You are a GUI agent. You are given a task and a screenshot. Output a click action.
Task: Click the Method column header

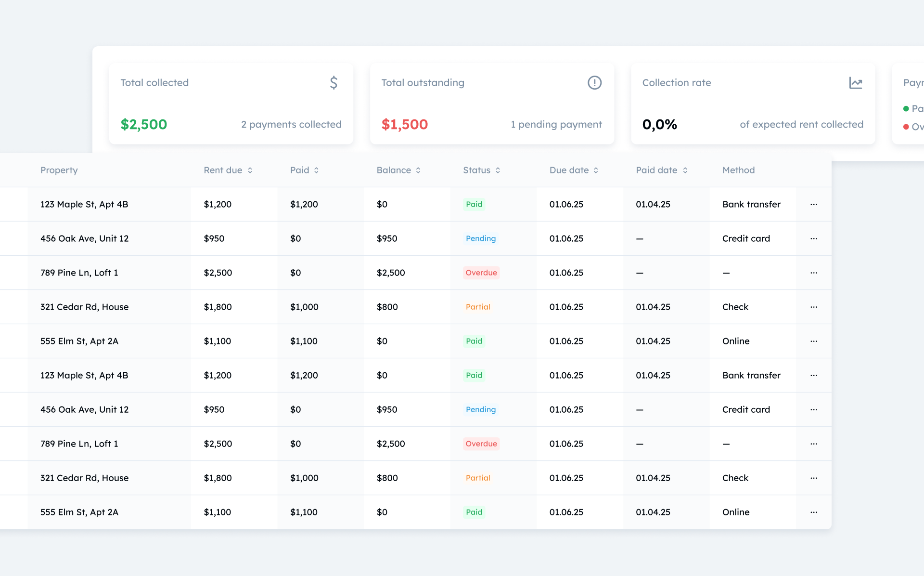click(738, 170)
